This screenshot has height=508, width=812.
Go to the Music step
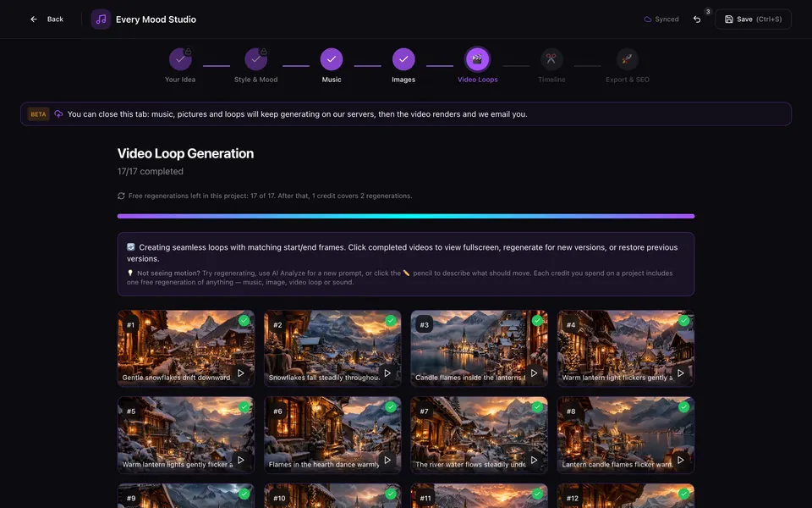pyautogui.click(x=332, y=59)
